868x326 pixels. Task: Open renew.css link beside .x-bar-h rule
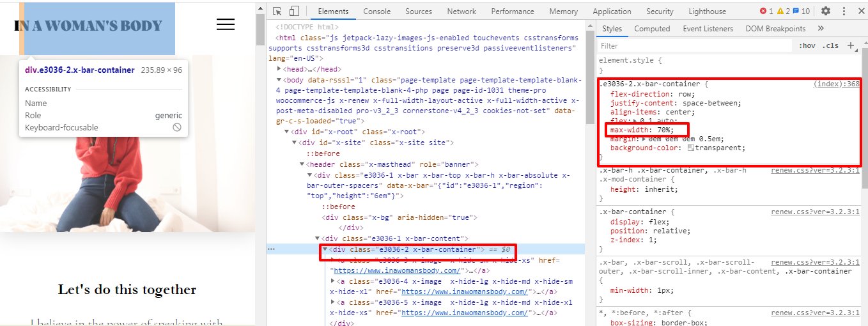815,170
